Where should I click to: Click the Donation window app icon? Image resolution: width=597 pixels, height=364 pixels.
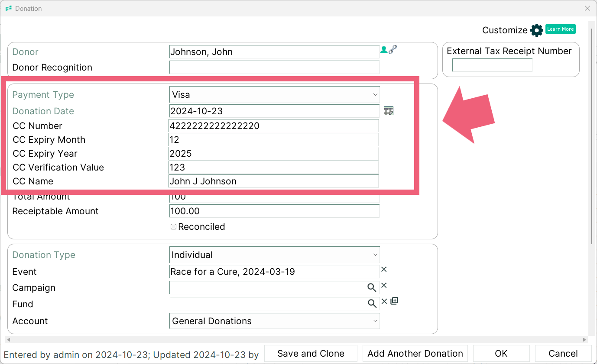click(x=8, y=8)
